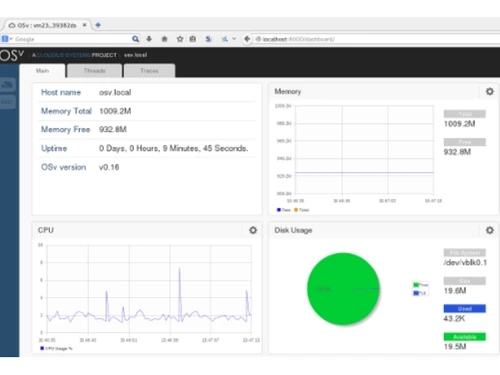500x375 pixels.
Task: Toggle the Free series in Memory legend
Action: pos(284,210)
